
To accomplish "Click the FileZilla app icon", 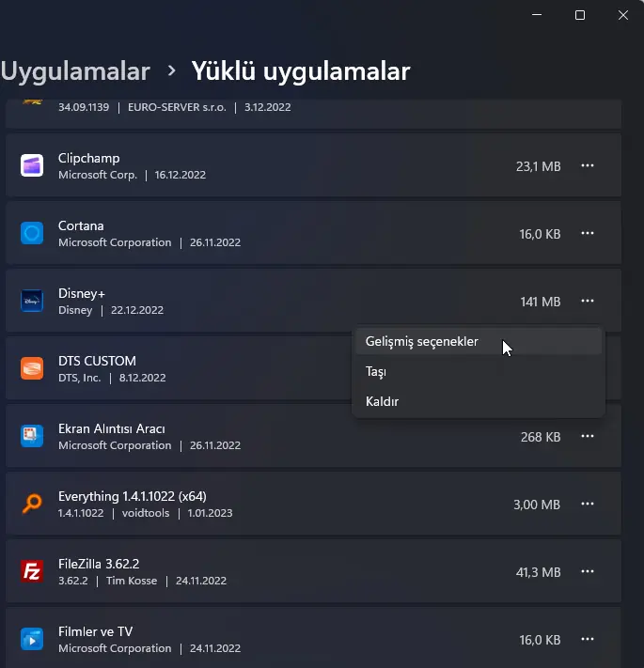I will (32, 571).
